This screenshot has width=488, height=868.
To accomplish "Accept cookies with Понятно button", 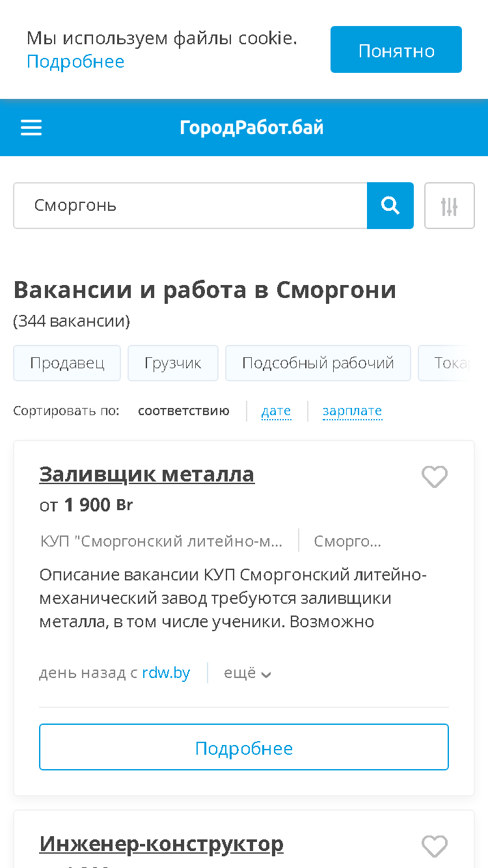I will pyautogui.click(x=396, y=49).
